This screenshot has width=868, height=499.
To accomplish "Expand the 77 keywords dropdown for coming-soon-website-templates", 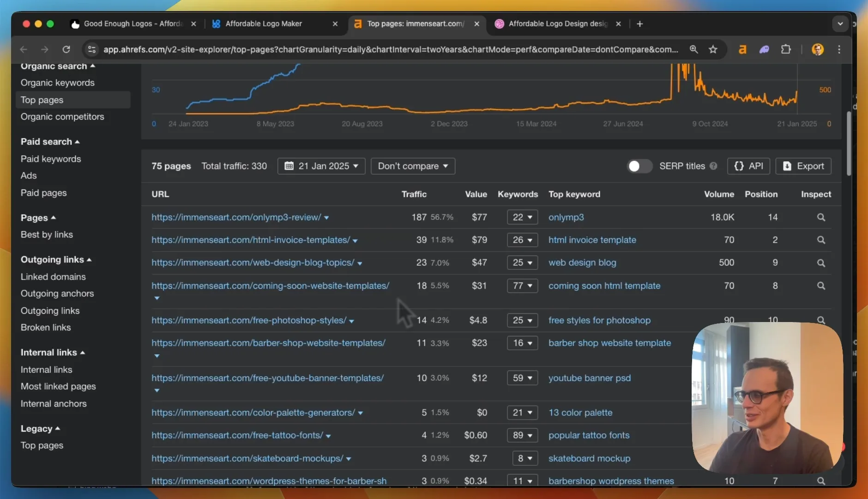I will 522,286.
